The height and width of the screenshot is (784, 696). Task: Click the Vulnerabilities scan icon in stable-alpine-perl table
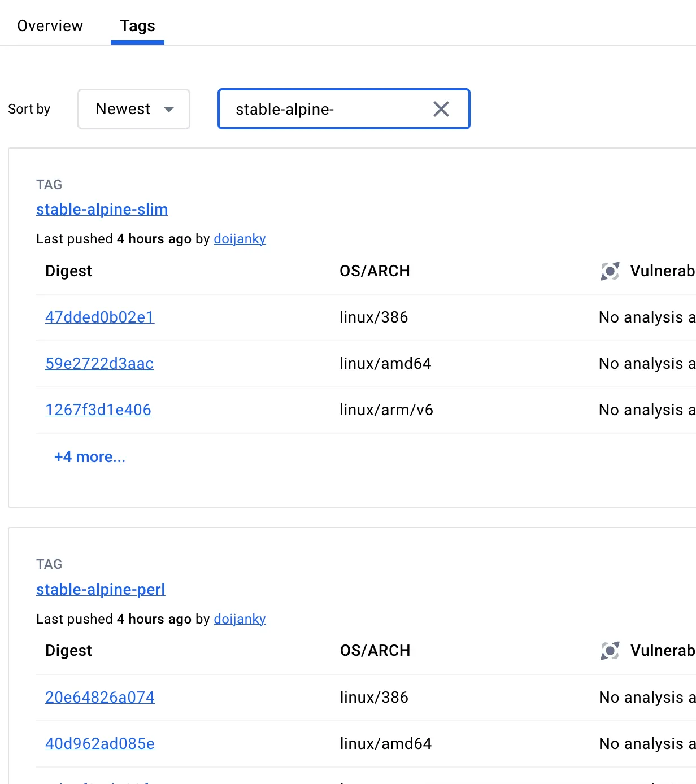610,651
